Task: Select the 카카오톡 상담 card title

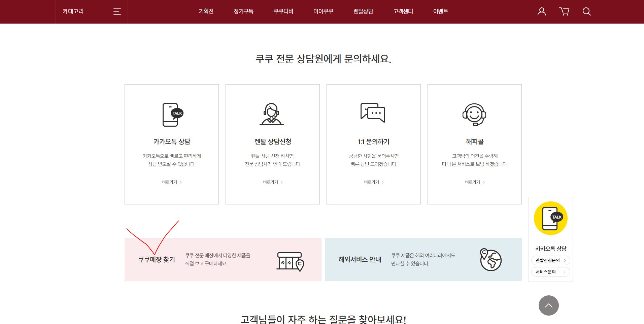Action: tap(172, 142)
